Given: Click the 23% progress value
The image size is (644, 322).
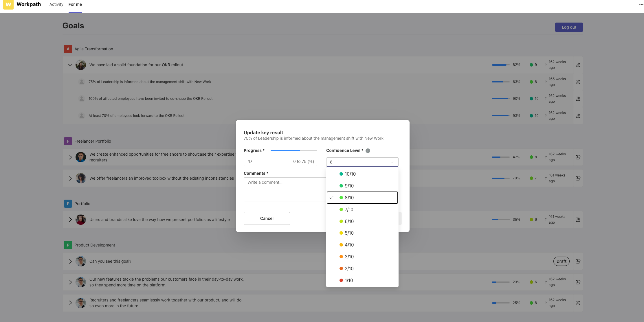Looking at the screenshot, I should tap(516, 282).
